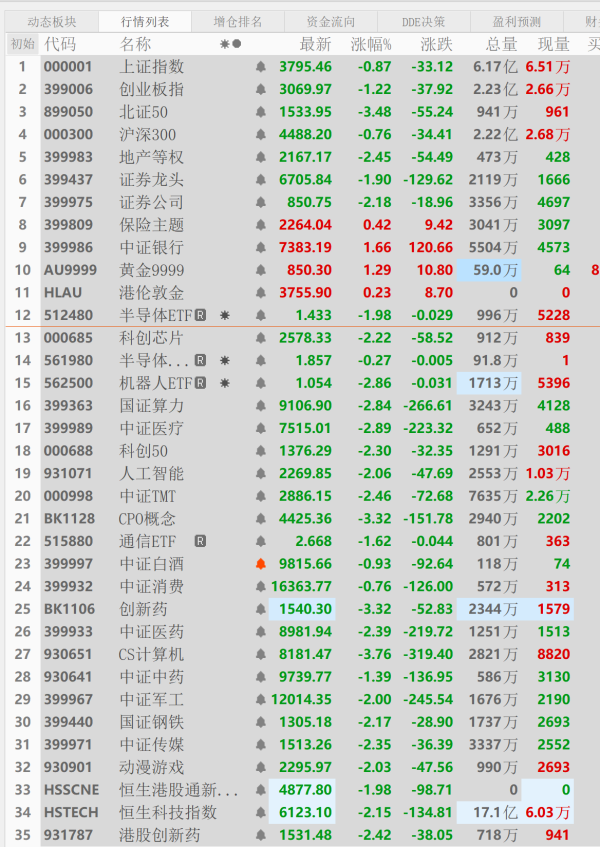Click the 中证传媒 name cell
This screenshot has height=847, width=600.
click(x=151, y=745)
